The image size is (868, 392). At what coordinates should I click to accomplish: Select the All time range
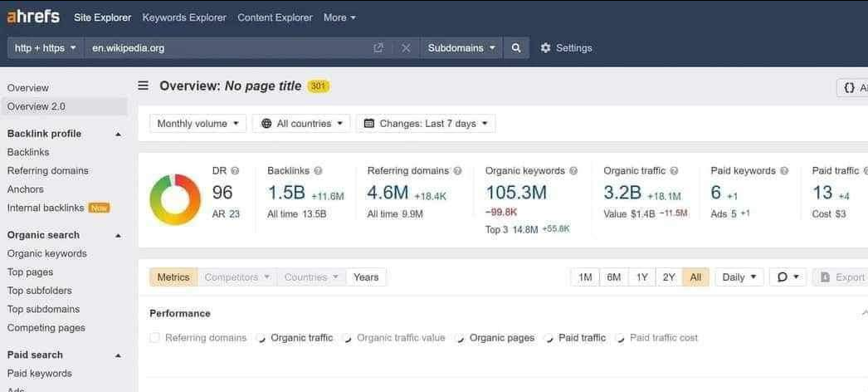[696, 277]
